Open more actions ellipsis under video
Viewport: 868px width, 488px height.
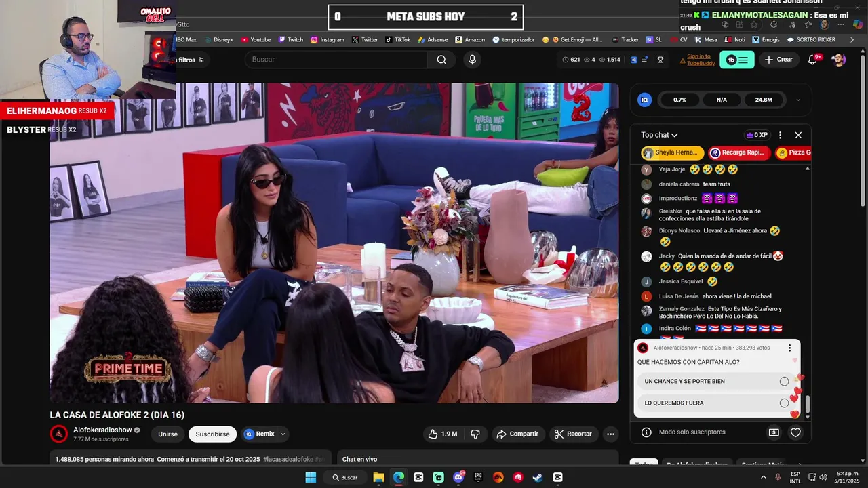[610, 434]
